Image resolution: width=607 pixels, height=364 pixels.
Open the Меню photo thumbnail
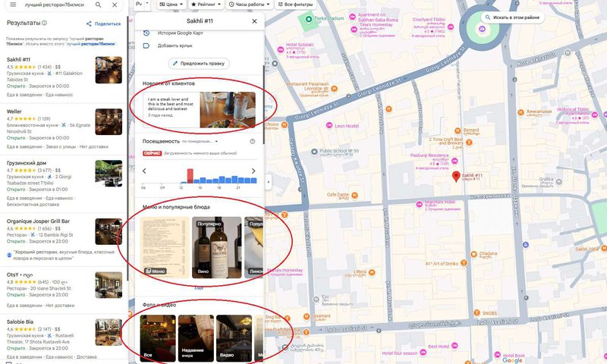[x=165, y=247]
